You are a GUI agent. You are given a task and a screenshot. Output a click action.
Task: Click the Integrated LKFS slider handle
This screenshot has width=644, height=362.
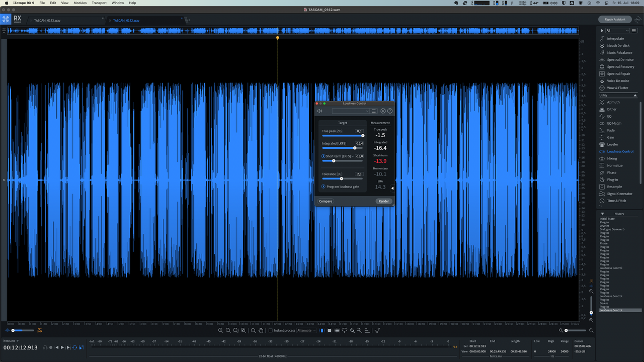point(355,148)
